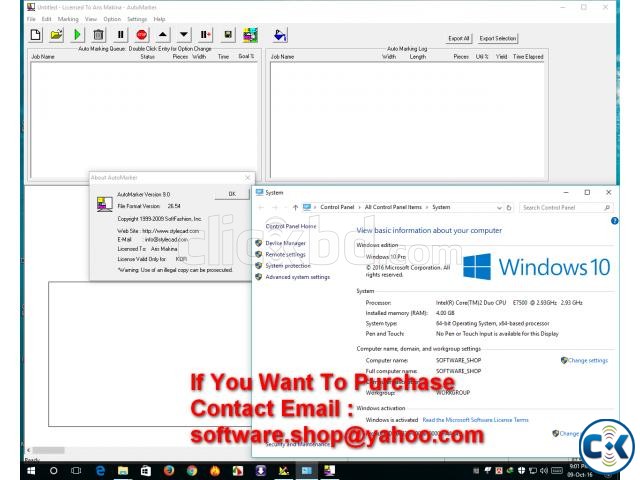
Task: Open the View menu in AutoMarker
Action: [91, 19]
